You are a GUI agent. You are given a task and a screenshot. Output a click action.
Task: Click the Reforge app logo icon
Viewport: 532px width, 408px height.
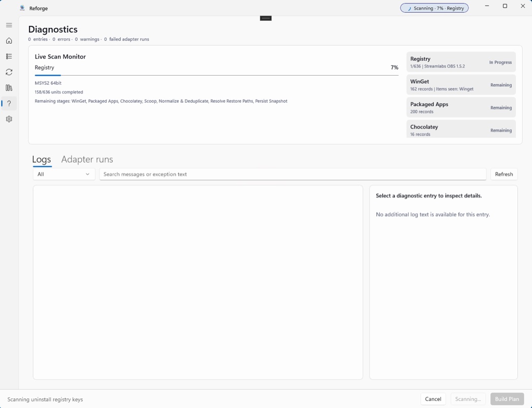tap(22, 8)
